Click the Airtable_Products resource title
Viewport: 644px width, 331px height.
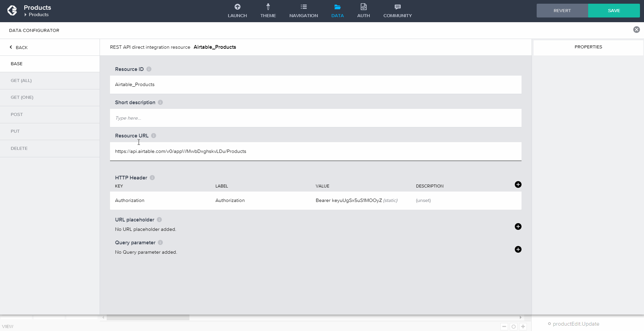tap(215, 47)
